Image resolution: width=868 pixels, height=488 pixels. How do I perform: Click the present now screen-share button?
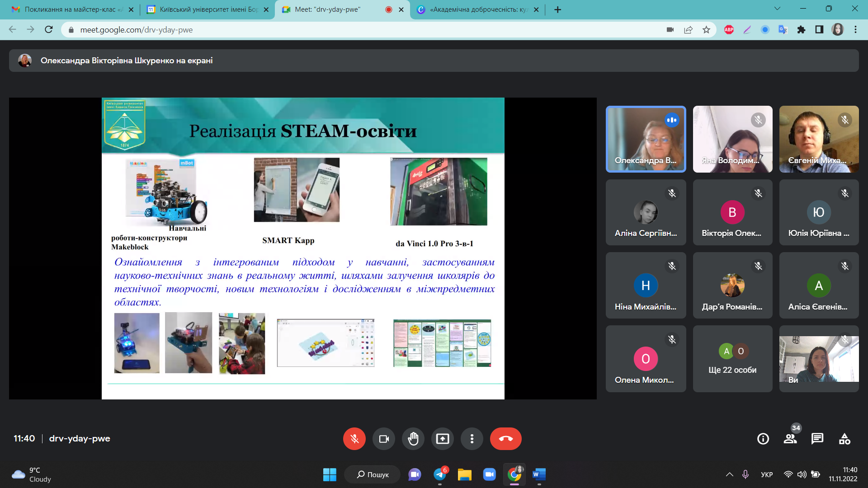pos(442,439)
